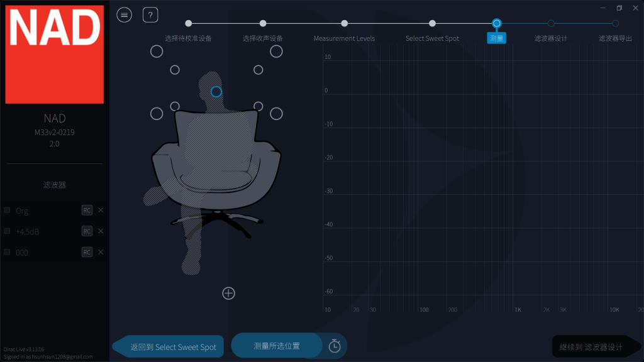The width and height of the screenshot is (644, 362).
Task: Click the RC badge on 000 filter
Action: pyautogui.click(x=87, y=252)
